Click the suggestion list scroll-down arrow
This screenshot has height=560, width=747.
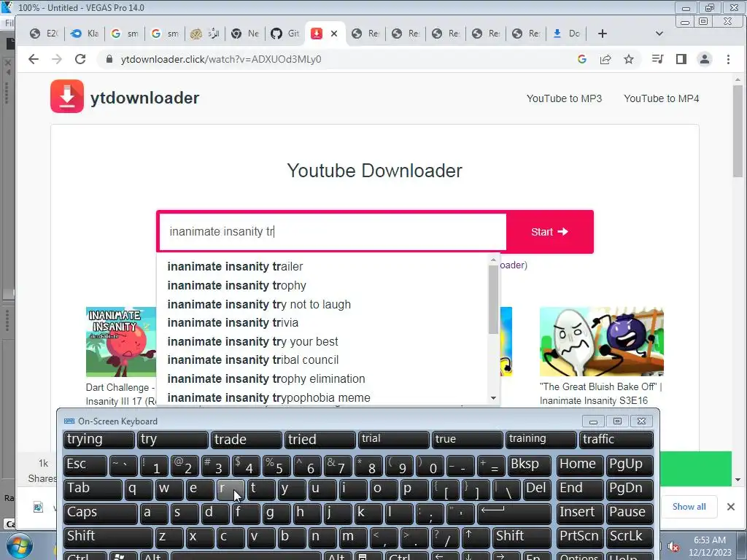494,398
